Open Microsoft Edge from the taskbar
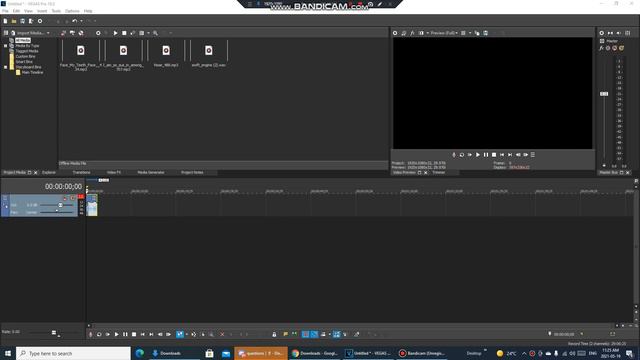 (x=140, y=353)
